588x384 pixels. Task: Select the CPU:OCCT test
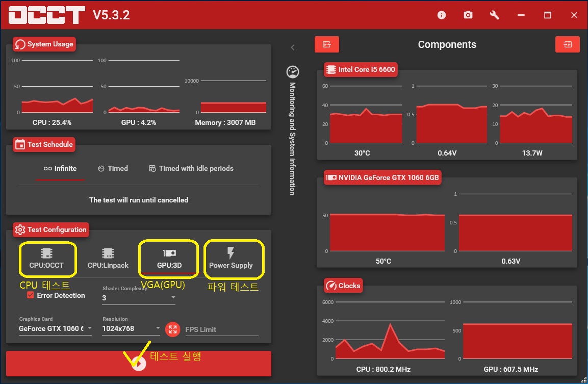pyautogui.click(x=46, y=259)
